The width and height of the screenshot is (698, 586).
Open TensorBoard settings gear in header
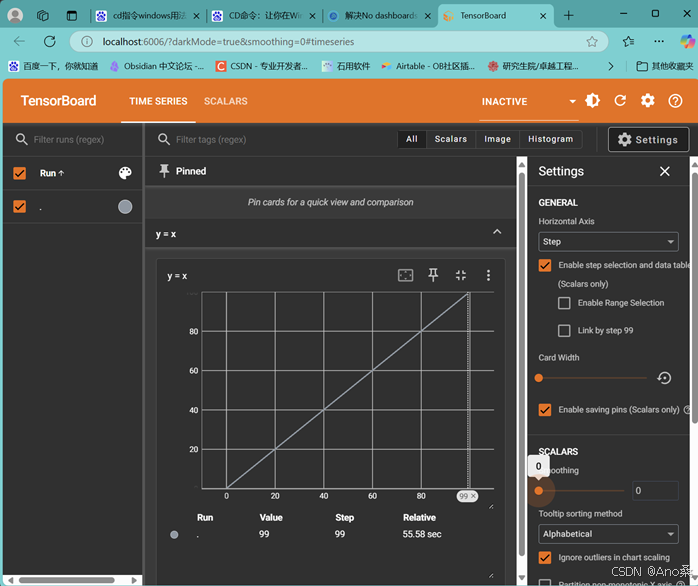point(648,101)
